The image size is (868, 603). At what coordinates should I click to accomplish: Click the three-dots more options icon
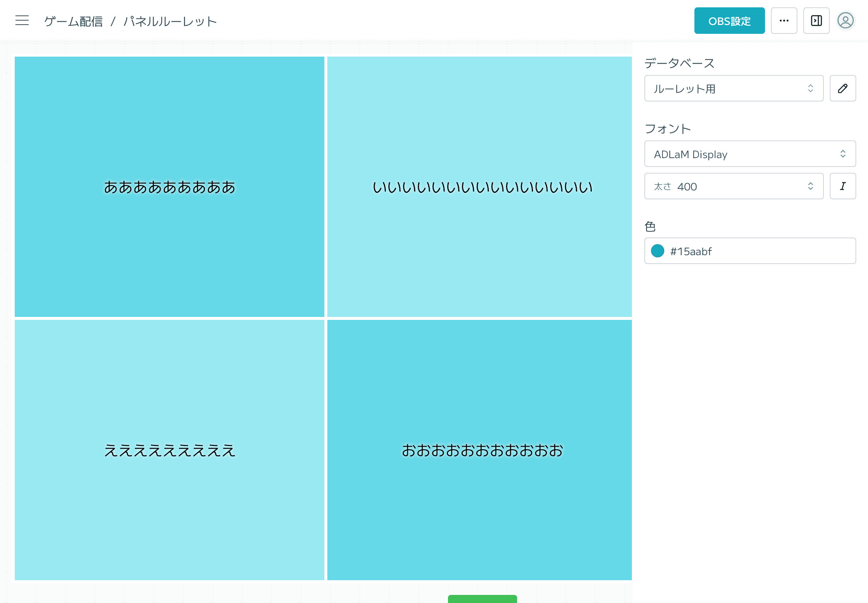784,21
